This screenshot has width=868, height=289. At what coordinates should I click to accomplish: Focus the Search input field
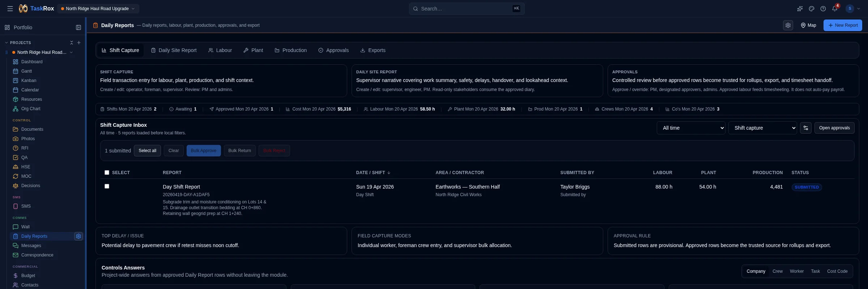click(x=467, y=9)
